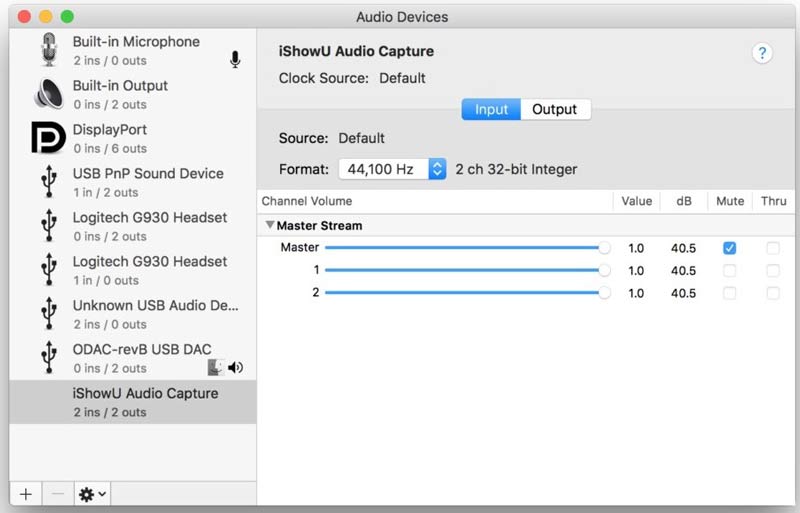Collapse the Master Stream disclosure triangle
This screenshot has width=800, height=513.
click(270, 225)
